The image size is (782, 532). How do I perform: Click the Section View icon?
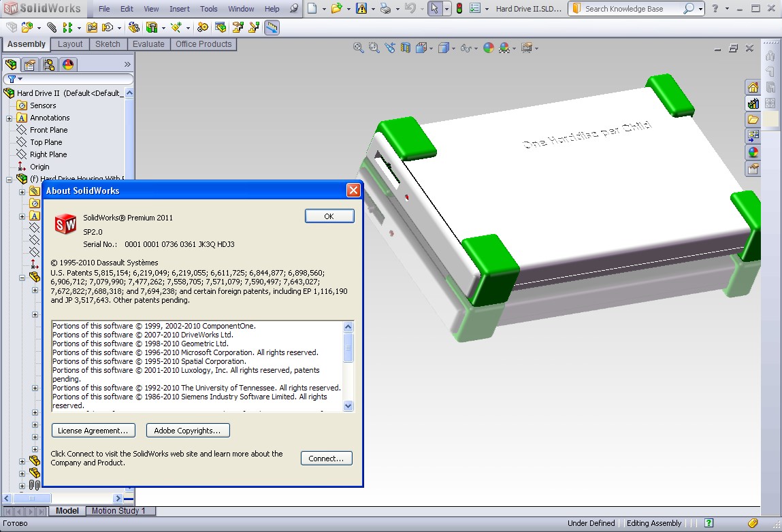pos(406,48)
